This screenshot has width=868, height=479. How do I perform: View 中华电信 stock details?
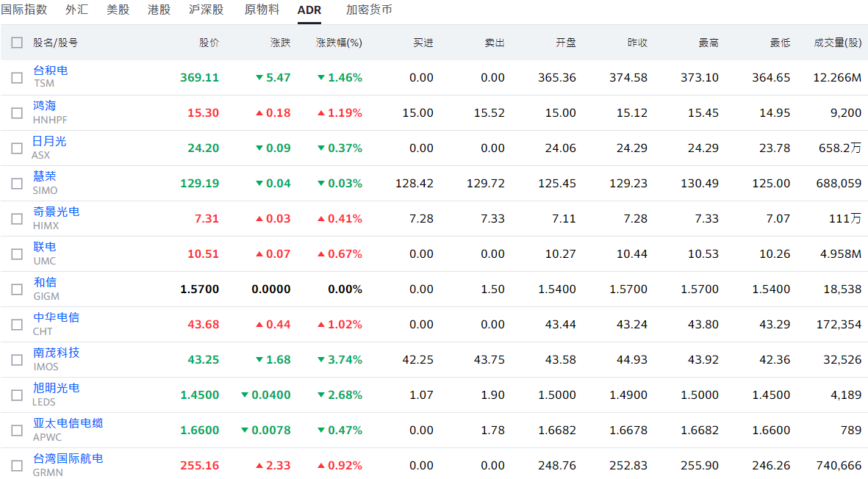tap(57, 317)
